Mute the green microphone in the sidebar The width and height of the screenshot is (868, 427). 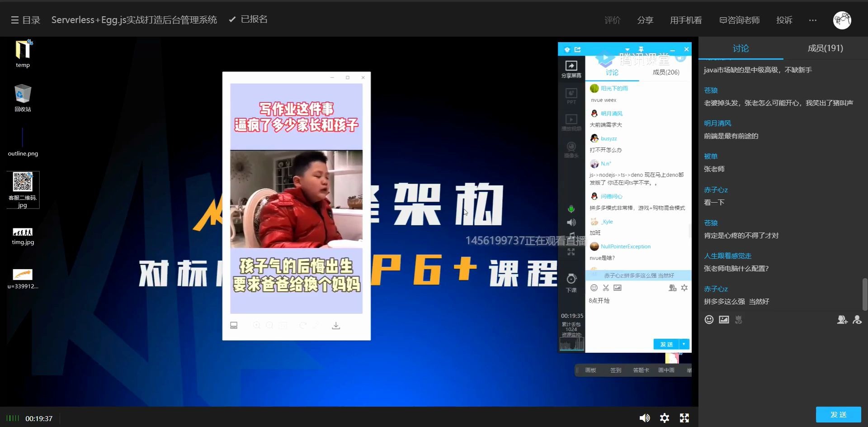tap(571, 209)
